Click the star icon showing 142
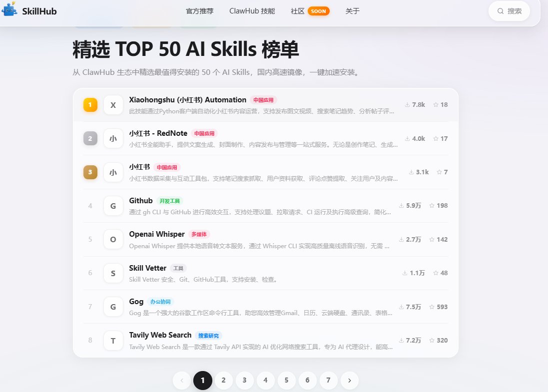 [x=432, y=239]
